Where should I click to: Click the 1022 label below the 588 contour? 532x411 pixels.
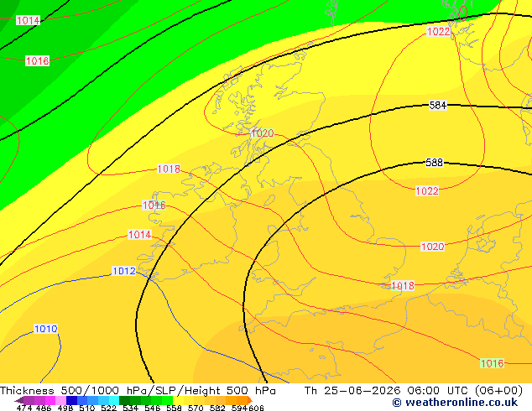427,191
